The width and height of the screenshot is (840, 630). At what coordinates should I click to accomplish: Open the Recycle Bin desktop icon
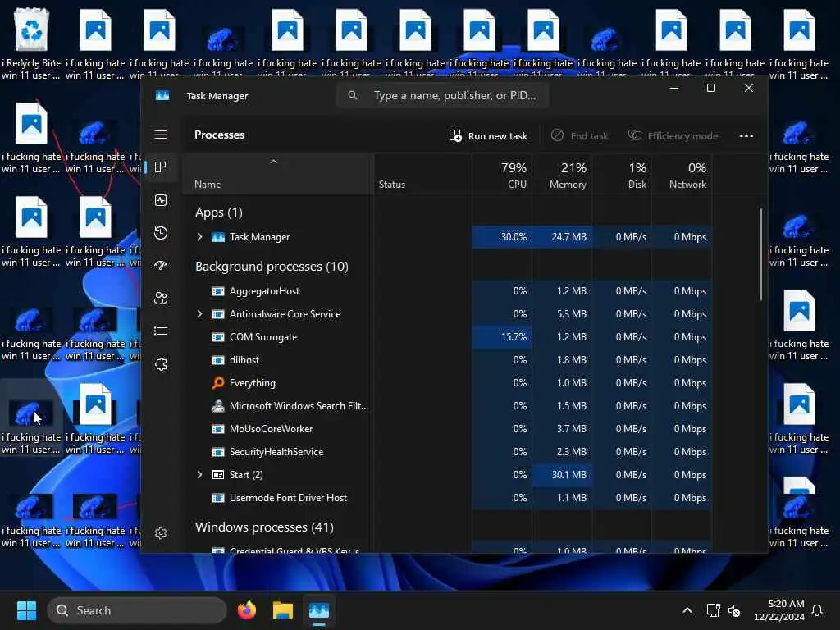(31, 43)
